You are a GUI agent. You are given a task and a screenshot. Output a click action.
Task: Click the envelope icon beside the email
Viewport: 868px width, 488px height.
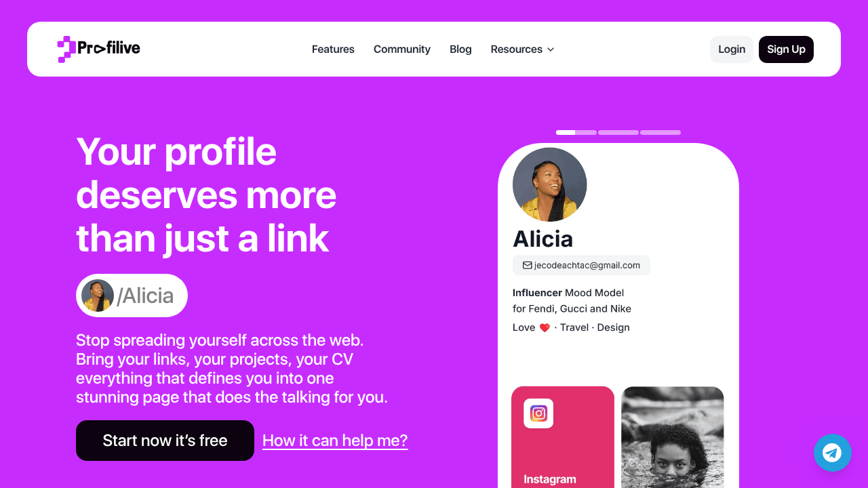(x=527, y=265)
